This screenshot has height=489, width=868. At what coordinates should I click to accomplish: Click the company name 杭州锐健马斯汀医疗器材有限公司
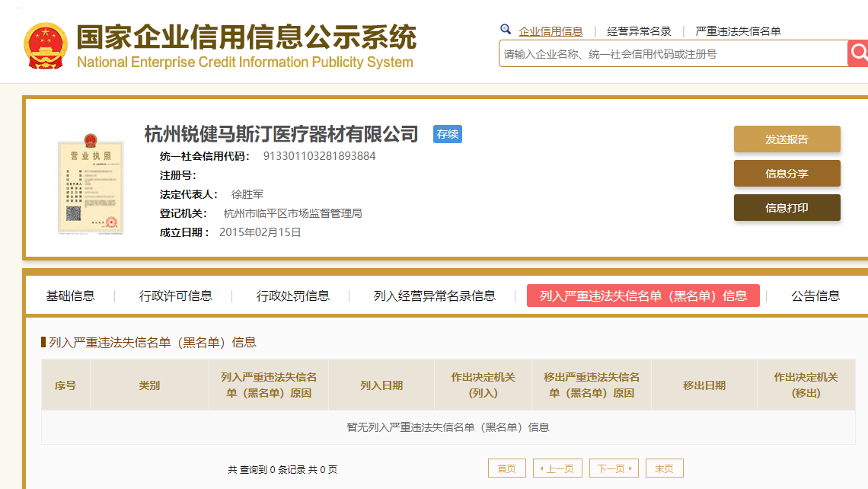[x=281, y=134]
